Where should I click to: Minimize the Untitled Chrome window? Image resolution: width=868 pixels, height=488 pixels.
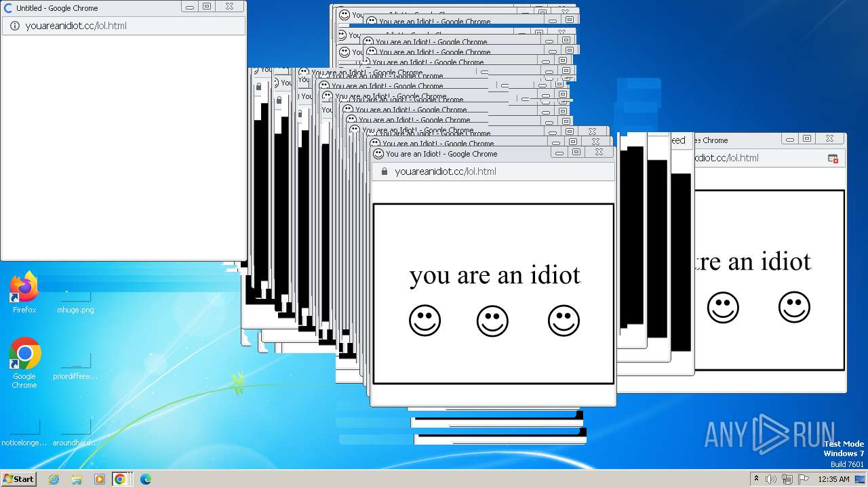(190, 7)
